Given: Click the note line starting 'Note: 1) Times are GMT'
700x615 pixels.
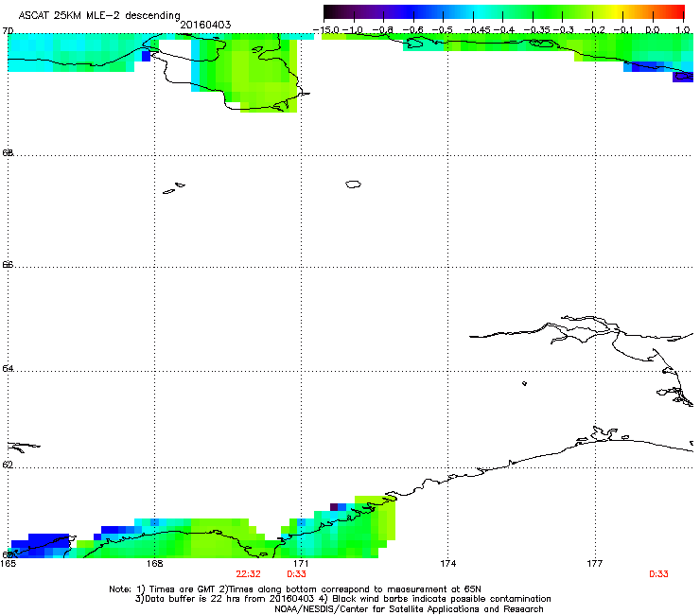Looking at the screenshot, I should pyautogui.click(x=295, y=589).
